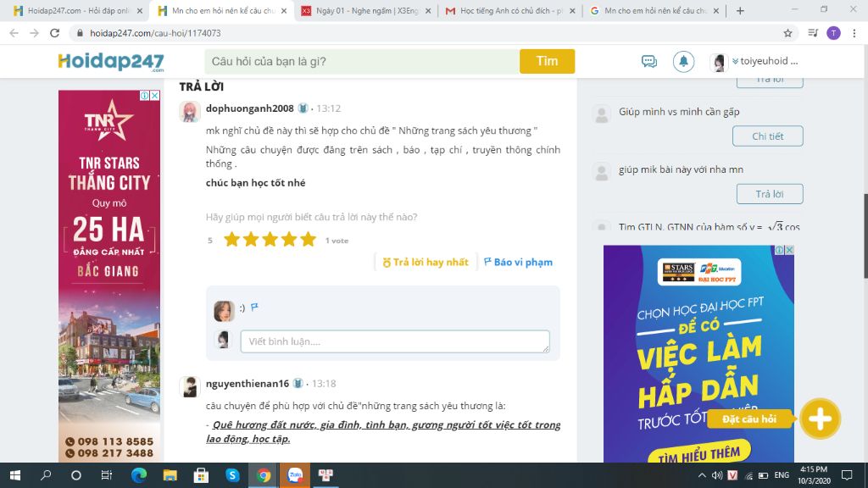Click the yellow plus ask-question button

820,419
